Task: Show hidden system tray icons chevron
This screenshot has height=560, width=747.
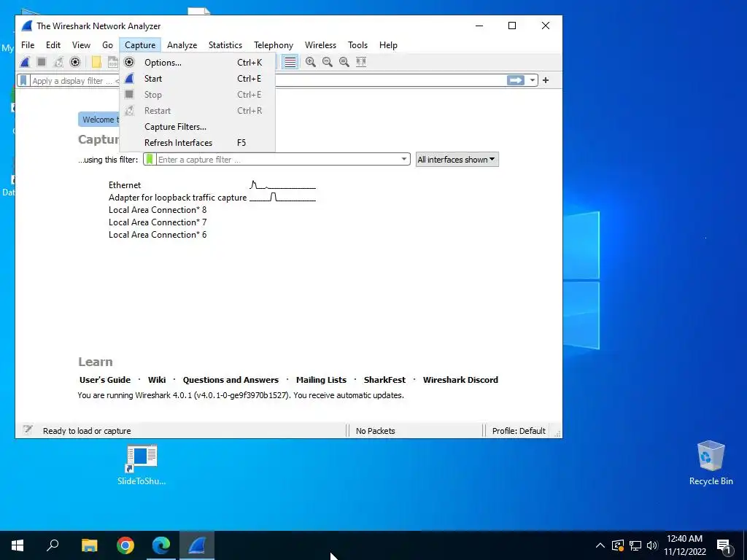Action: [x=600, y=545]
